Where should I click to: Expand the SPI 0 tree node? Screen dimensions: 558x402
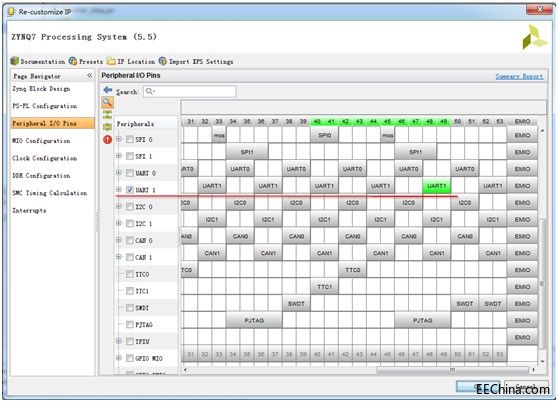119,139
